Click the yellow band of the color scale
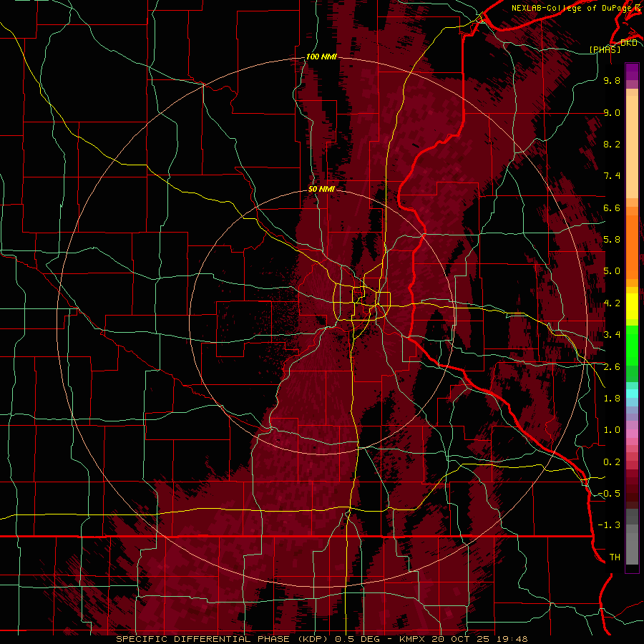This screenshot has height=644, width=644. [632, 306]
